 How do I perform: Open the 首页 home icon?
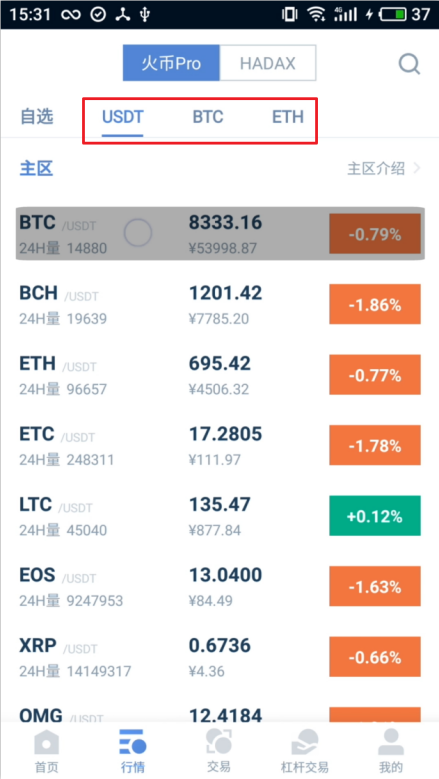46,743
